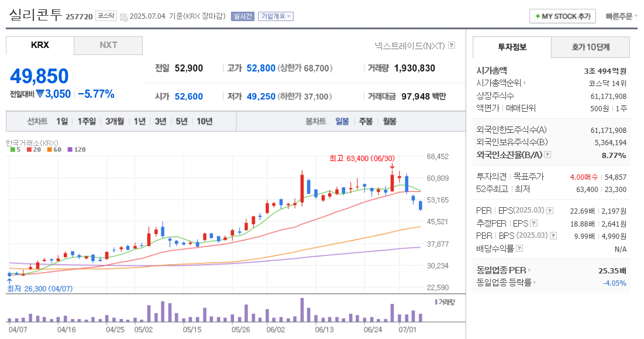Toggle the 5-day moving average legend
The width and height of the screenshot is (644, 339).
point(14,150)
